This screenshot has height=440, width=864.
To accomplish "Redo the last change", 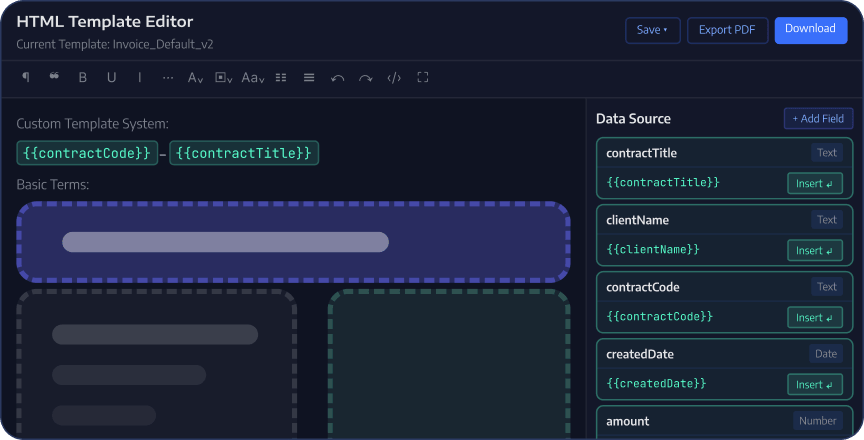I will pyautogui.click(x=366, y=78).
